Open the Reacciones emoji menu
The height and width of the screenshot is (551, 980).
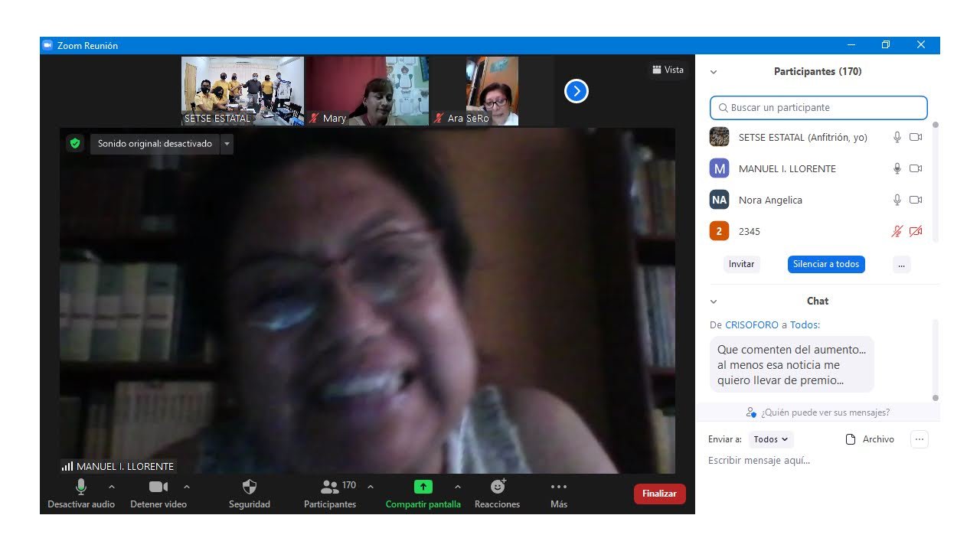tap(498, 494)
